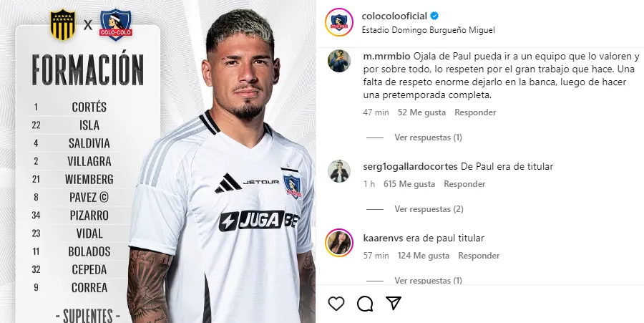View the 52 likes on m.mrmbio's comment
The height and width of the screenshot is (323, 644).
click(x=421, y=112)
